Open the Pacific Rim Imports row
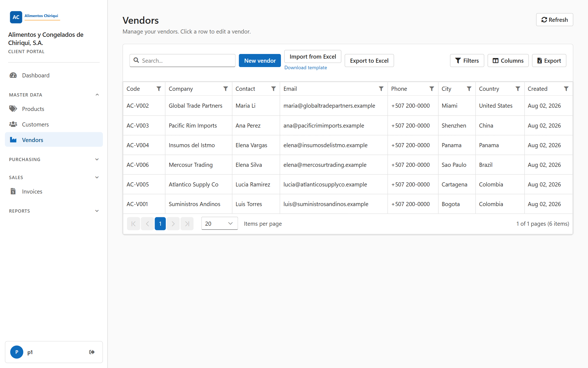 point(348,125)
